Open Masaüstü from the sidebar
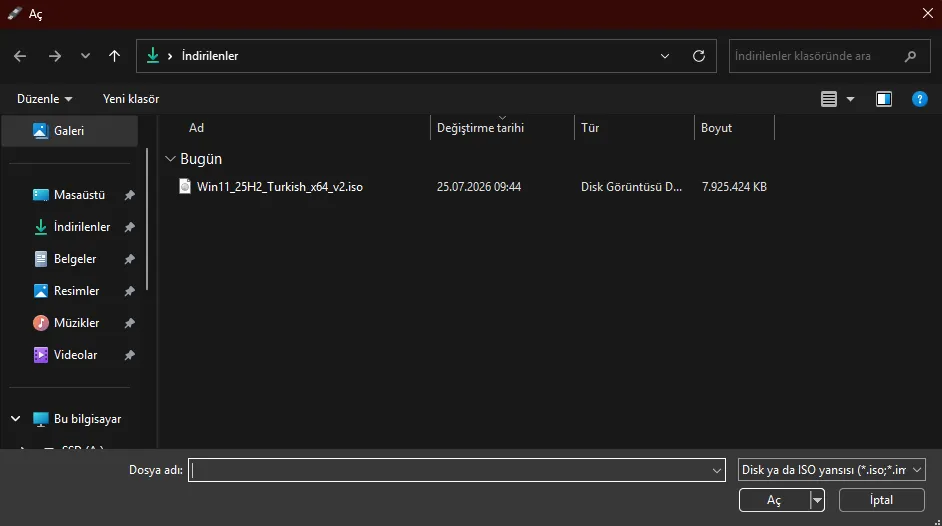942x526 pixels. point(79,195)
